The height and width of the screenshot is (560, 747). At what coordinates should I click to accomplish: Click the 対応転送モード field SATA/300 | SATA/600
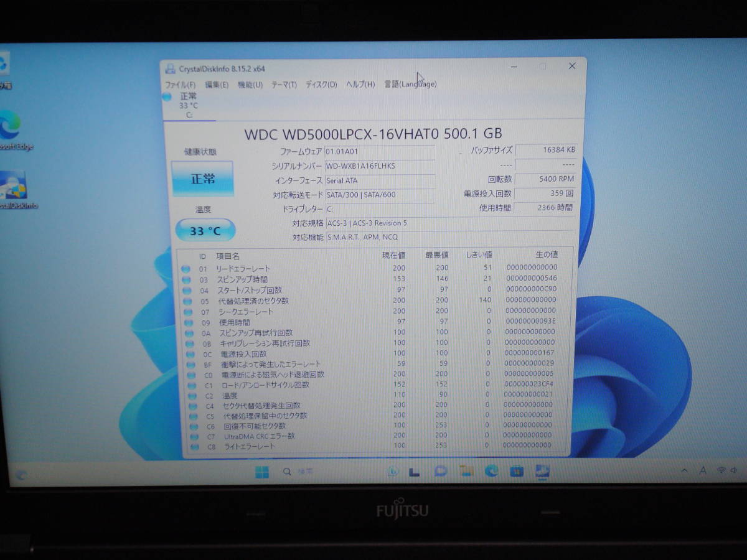click(380, 195)
